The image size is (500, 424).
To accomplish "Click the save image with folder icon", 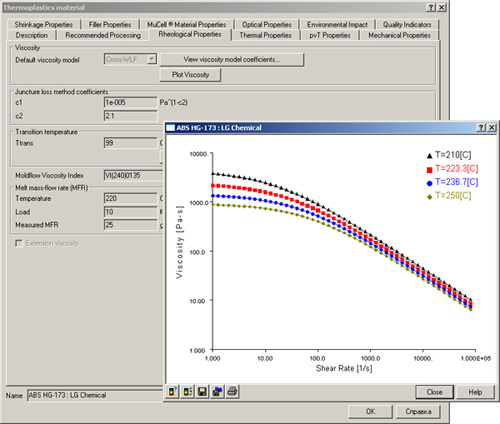I will tap(217, 391).
